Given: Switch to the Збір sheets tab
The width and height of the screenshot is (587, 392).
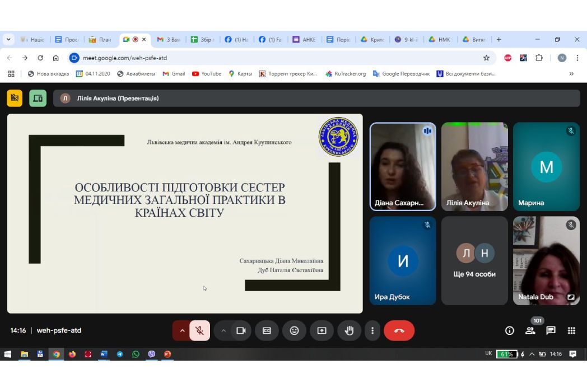Looking at the screenshot, I should [203, 39].
